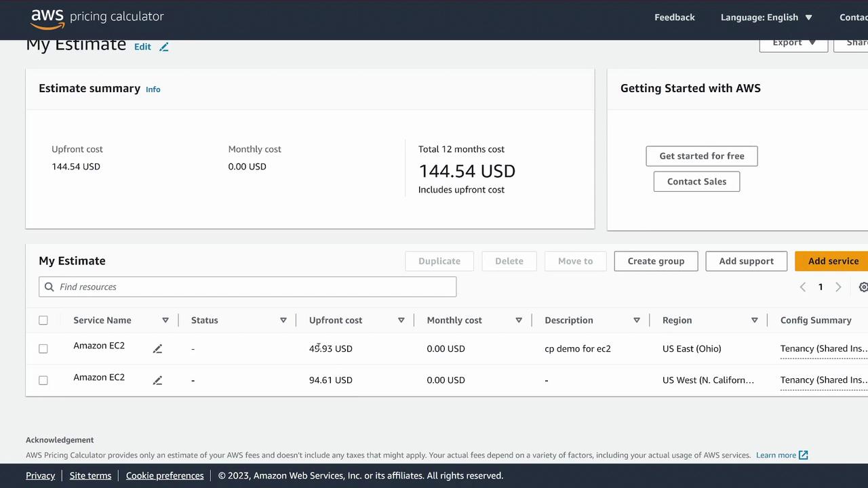Image resolution: width=868 pixels, height=488 pixels.
Task: Sort by Status column arrow
Action: tap(283, 320)
